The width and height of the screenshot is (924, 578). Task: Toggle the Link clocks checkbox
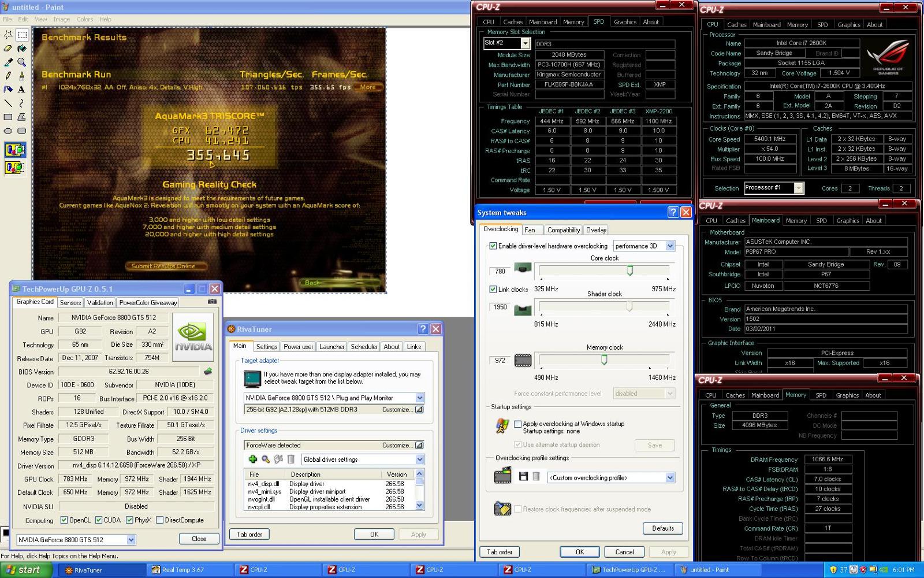coord(493,289)
